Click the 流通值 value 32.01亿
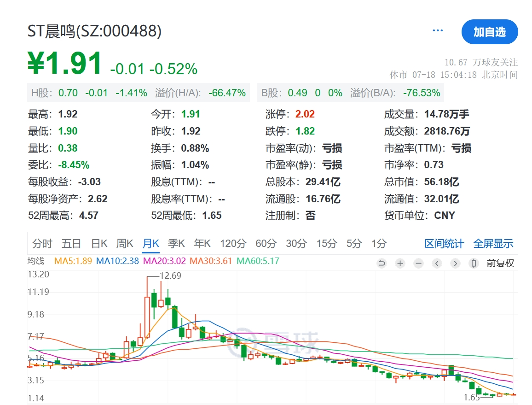Viewport: 532px width, 405px height. [x=441, y=199]
